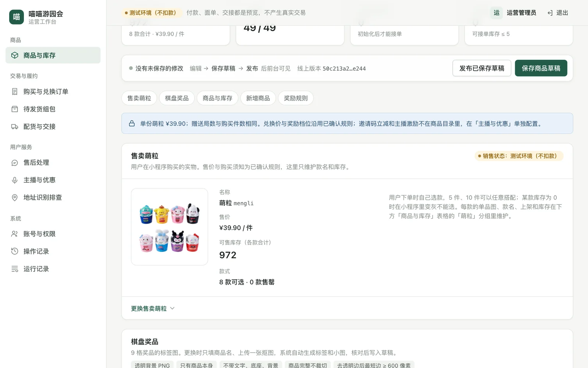Image resolution: width=588 pixels, height=368 pixels.
Task: Select the 新增商品 pill tab
Action: point(258,98)
